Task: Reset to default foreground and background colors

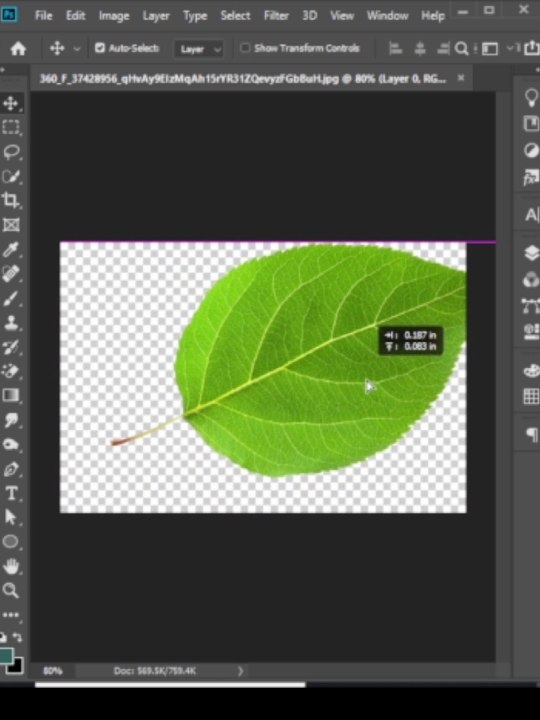Action: 3,637
